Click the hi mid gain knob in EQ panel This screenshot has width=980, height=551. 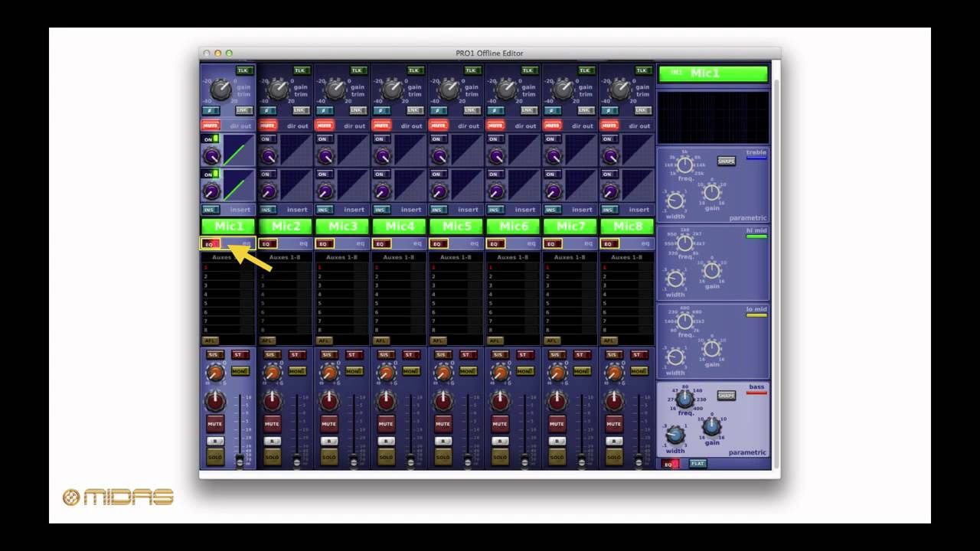coord(712,270)
